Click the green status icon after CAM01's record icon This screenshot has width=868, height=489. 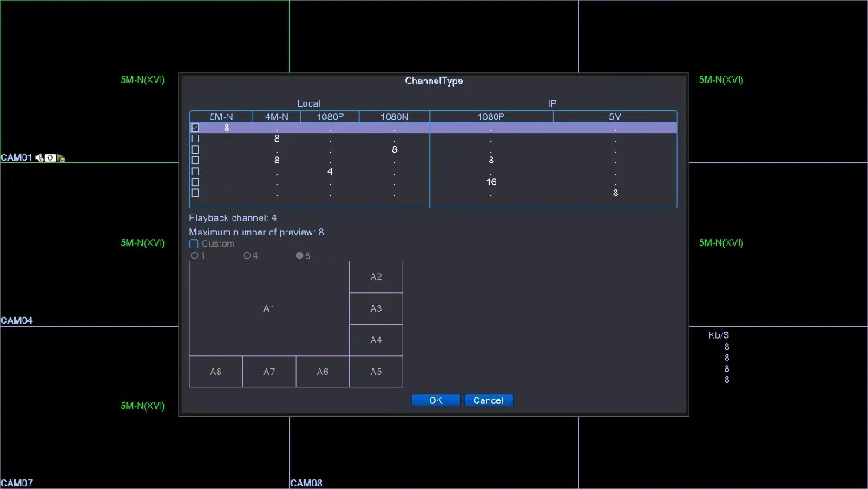[61, 158]
